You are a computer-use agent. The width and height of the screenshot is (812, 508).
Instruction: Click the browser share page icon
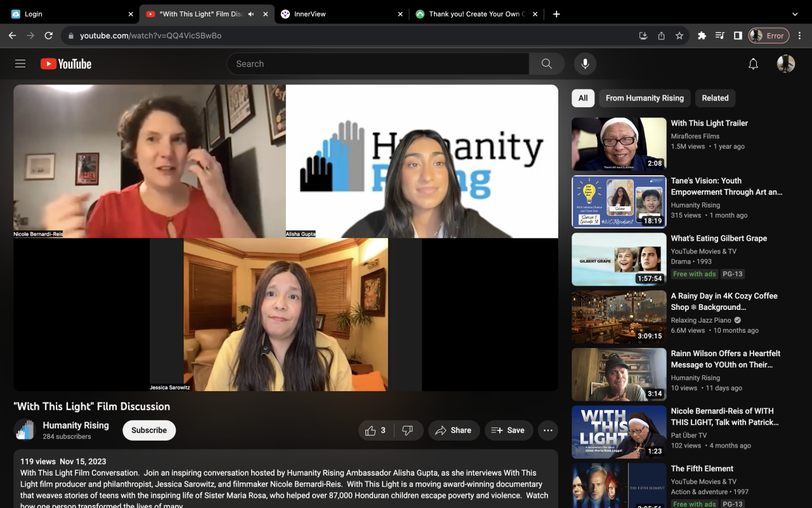click(661, 36)
